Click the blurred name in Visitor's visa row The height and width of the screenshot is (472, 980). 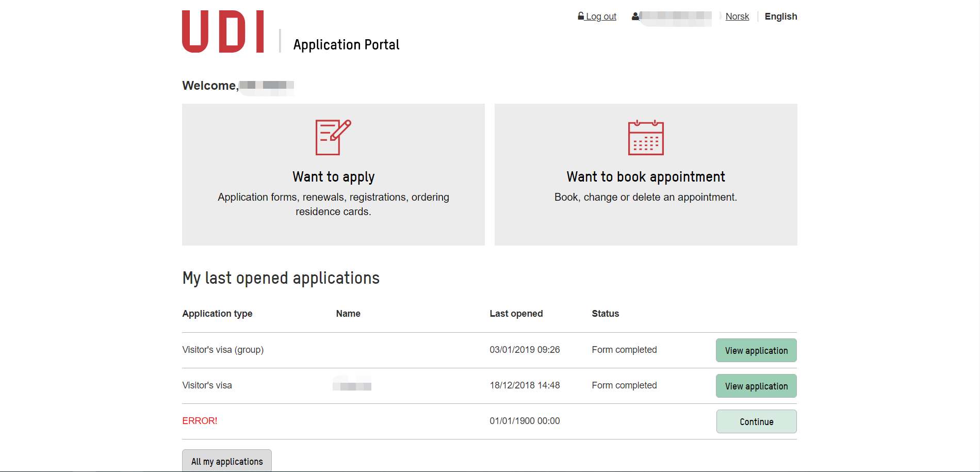coord(352,384)
